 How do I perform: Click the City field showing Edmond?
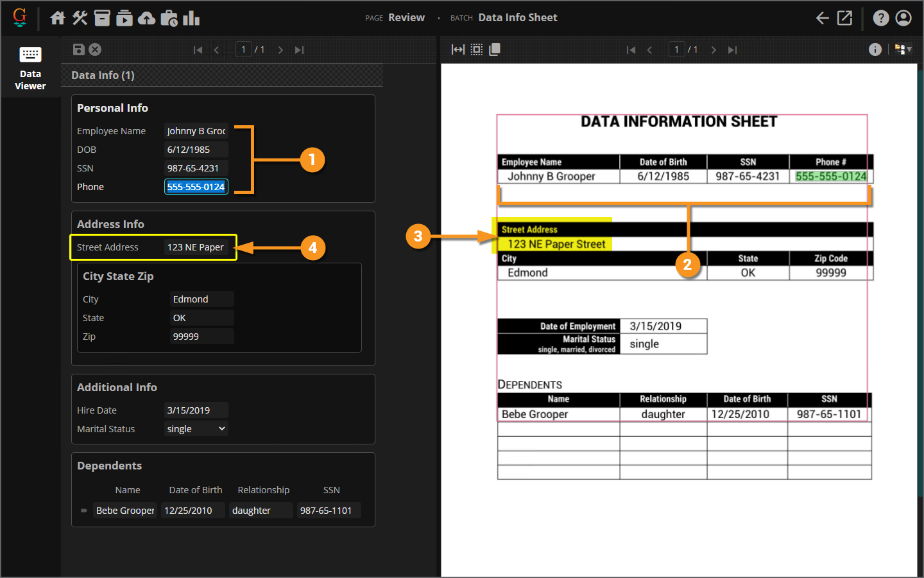click(202, 299)
